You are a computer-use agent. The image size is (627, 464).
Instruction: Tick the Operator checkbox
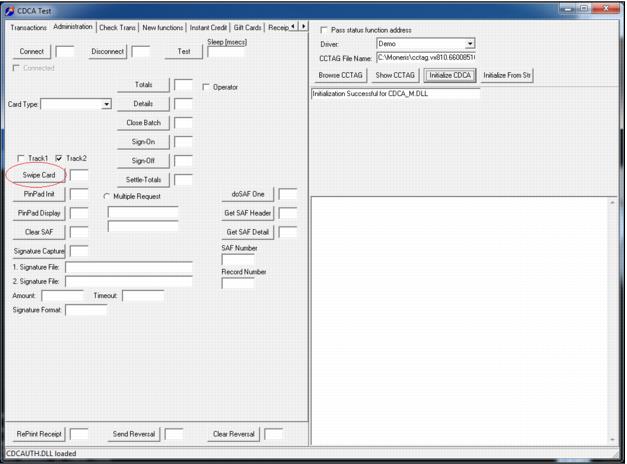tap(207, 88)
